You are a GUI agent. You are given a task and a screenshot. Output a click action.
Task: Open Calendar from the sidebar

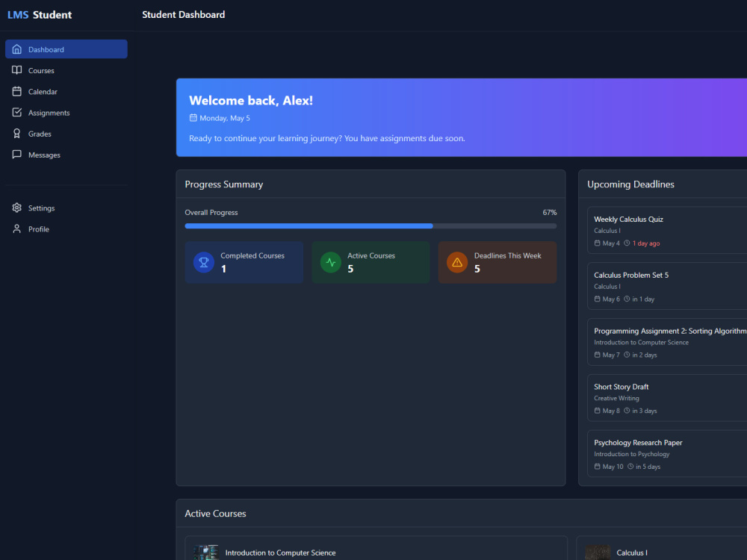tap(66, 91)
